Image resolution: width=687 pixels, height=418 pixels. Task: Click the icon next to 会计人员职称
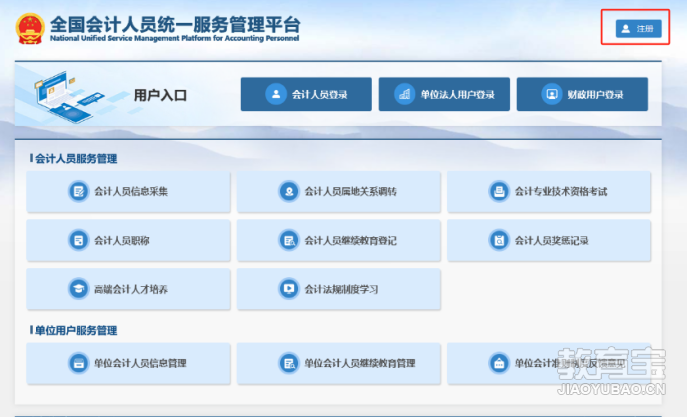click(x=79, y=241)
